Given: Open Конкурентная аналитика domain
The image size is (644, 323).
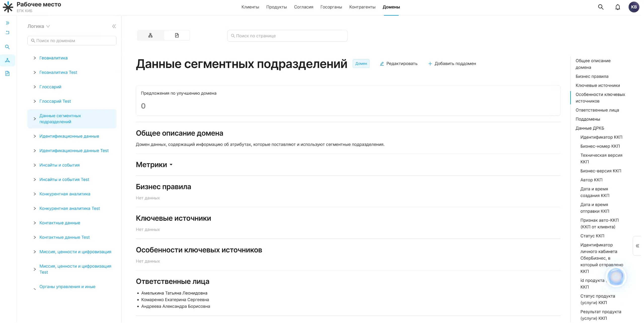Looking at the screenshot, I should 65,194.
